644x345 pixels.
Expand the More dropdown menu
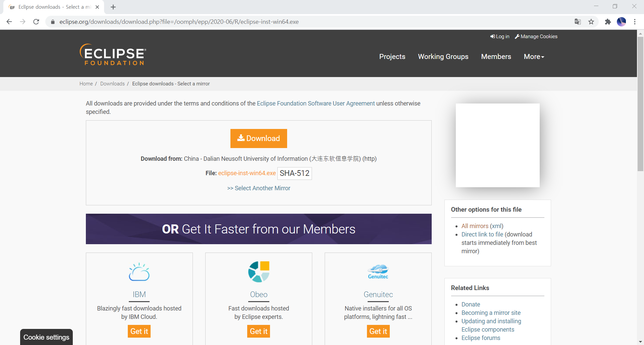pyautogui.click(x=534, y=57)
